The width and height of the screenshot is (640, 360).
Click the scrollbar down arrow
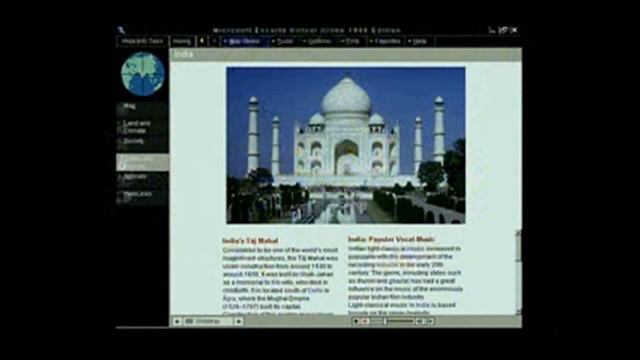click(518, 312)
